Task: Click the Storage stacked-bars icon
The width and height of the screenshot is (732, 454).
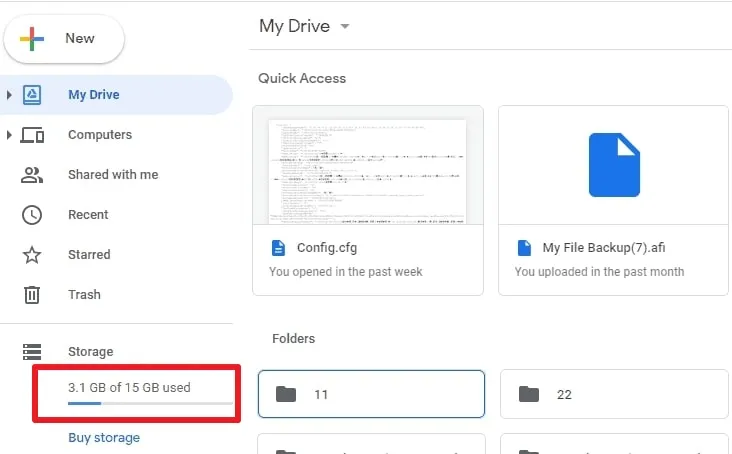Action: pos(32,352)
